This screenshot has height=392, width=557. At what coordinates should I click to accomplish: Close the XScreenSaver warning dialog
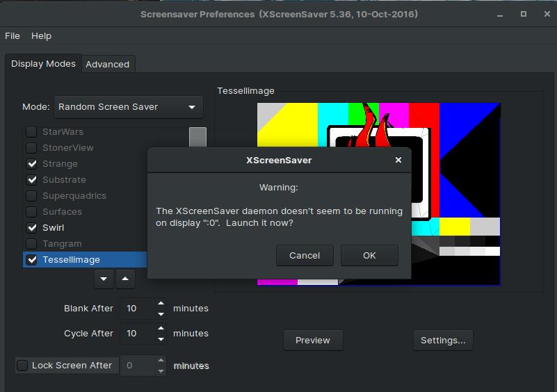click(x=398, y=160)
